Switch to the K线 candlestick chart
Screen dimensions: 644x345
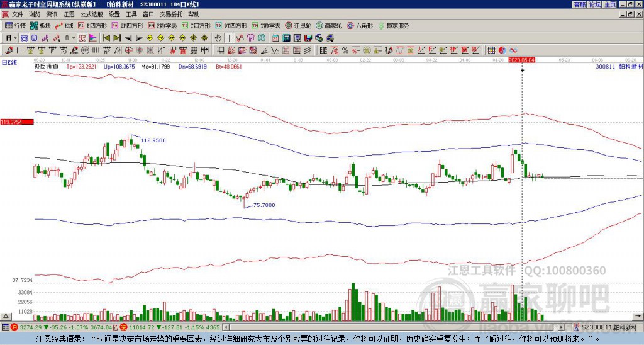pos(64,25)
